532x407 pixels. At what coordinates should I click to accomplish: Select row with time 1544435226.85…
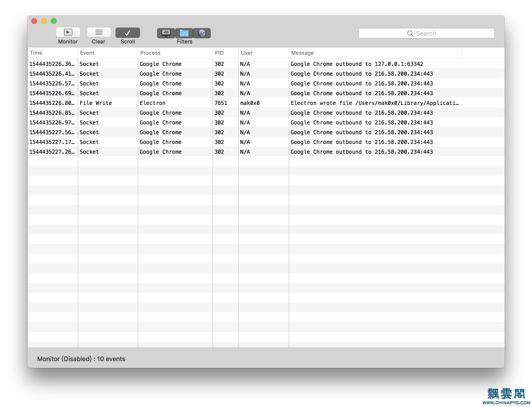coord(266,112)
